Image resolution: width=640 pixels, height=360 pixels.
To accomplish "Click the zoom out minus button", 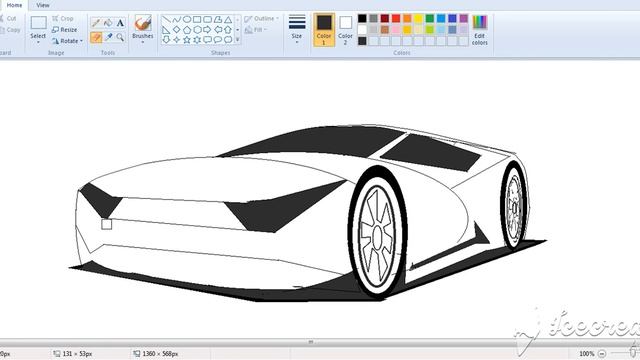I will [x=602, y=353].
